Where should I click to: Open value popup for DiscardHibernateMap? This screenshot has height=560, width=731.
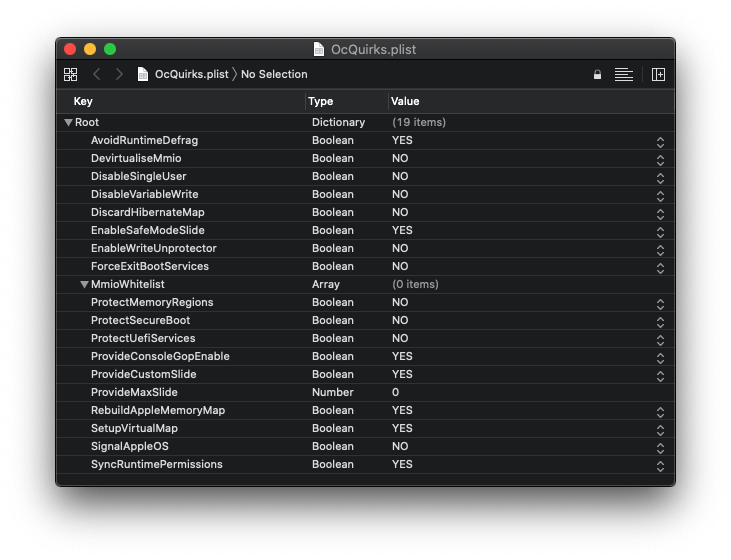[660, 214]
